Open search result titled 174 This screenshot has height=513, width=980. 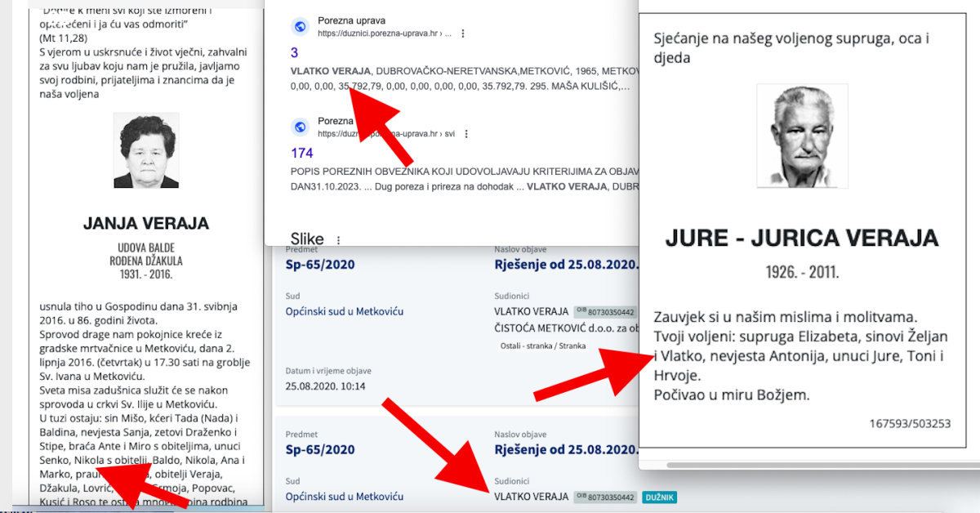click(301, 153)
